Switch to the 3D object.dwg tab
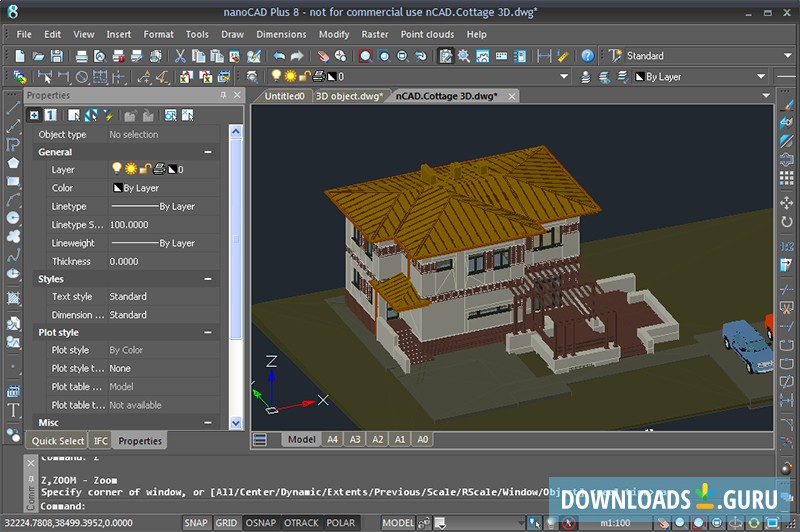The width and height of the screenshot is (800, 532). click(x=349, y=97)
